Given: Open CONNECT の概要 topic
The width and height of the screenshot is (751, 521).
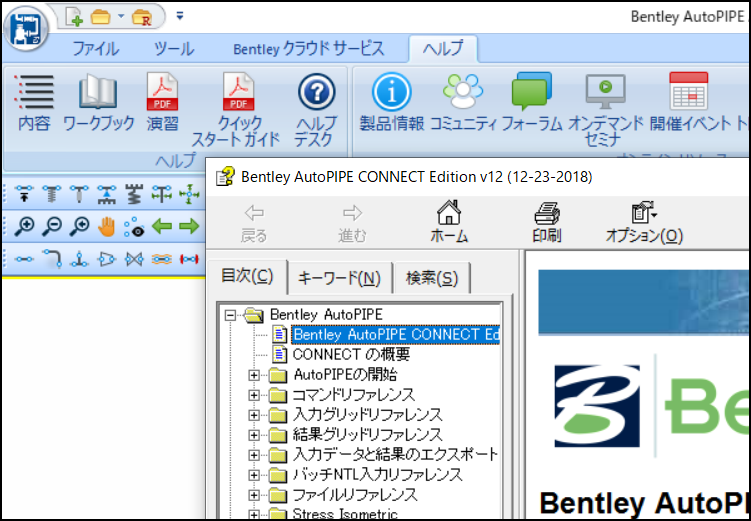Looking at the screenshot, I should pyautogui.click(x=351, y=354).
